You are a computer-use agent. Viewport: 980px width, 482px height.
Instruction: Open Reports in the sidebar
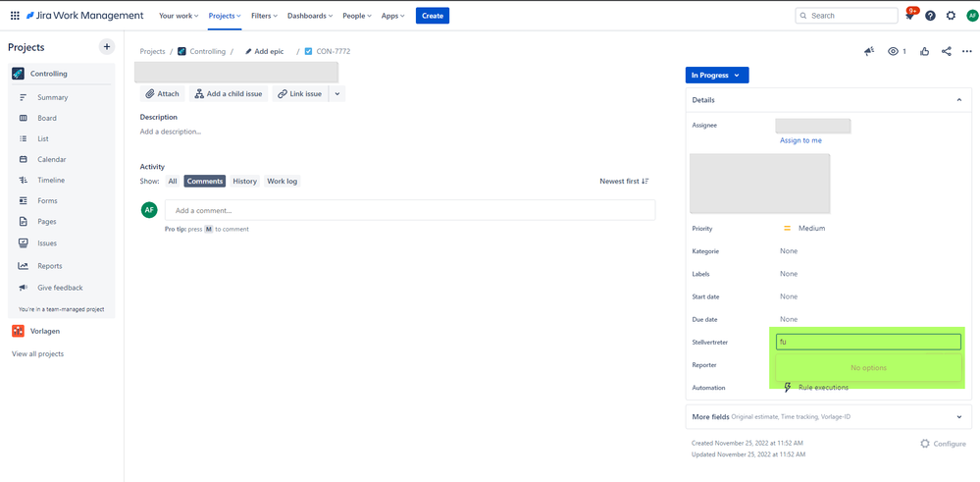coord(62,266)
